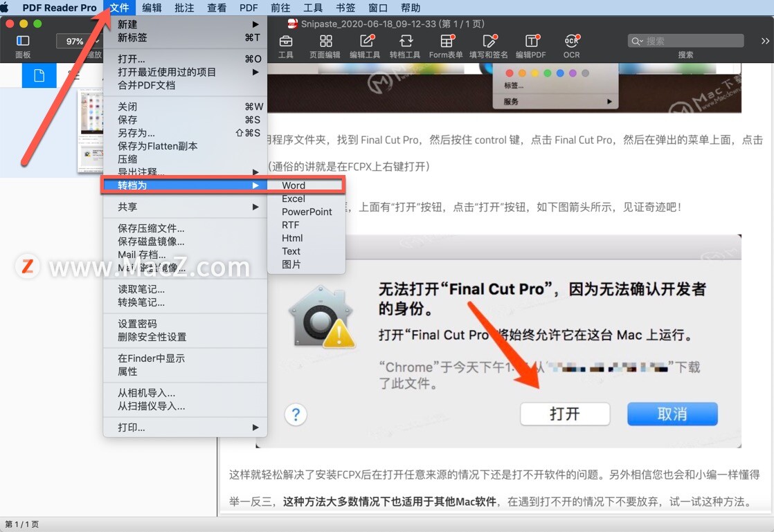Image resolution: width=774 pixels, height=532 pixels.
Task: Expand 打开最近使用过的项目 submenu
Action: [x=185, y=72]
